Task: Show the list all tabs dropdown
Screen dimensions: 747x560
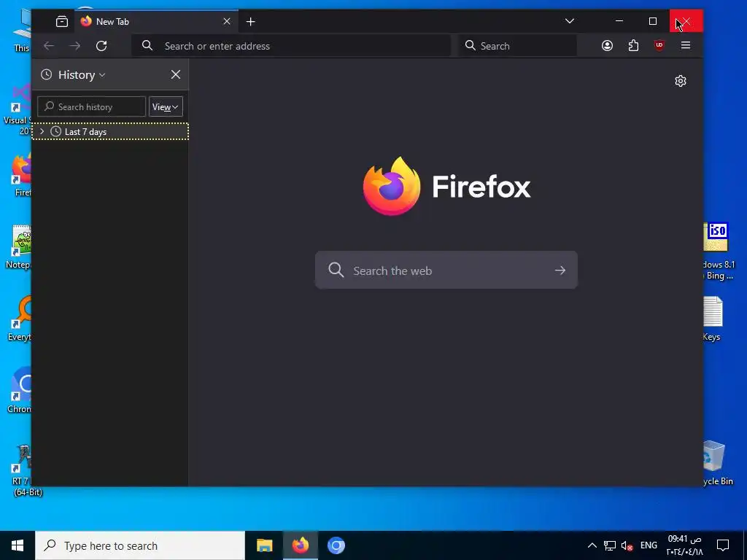Action: click(x=569, y=21)
